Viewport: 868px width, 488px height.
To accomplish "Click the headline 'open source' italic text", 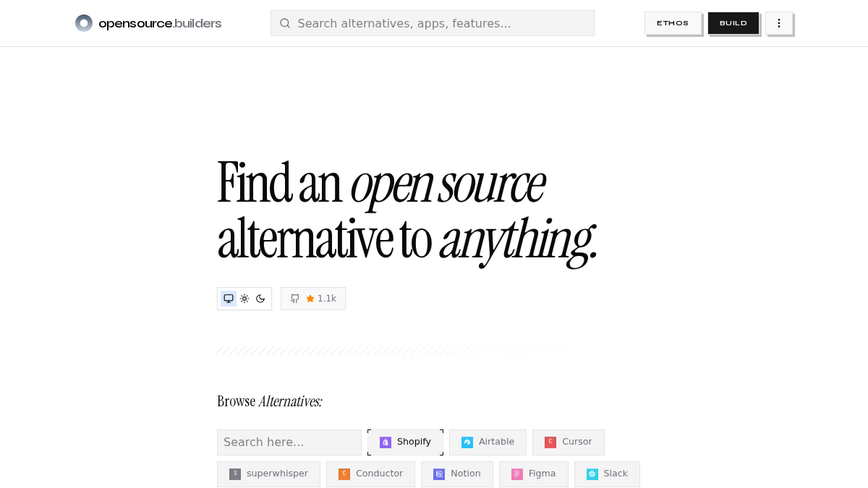I will [447, 186].
